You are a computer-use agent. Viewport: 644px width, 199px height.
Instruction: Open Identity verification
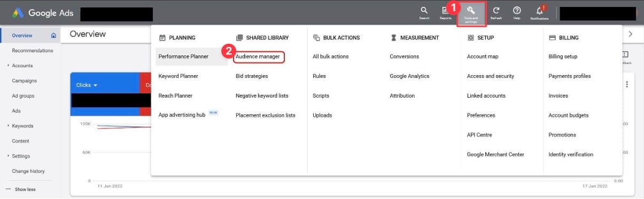[x=571, y=155]
